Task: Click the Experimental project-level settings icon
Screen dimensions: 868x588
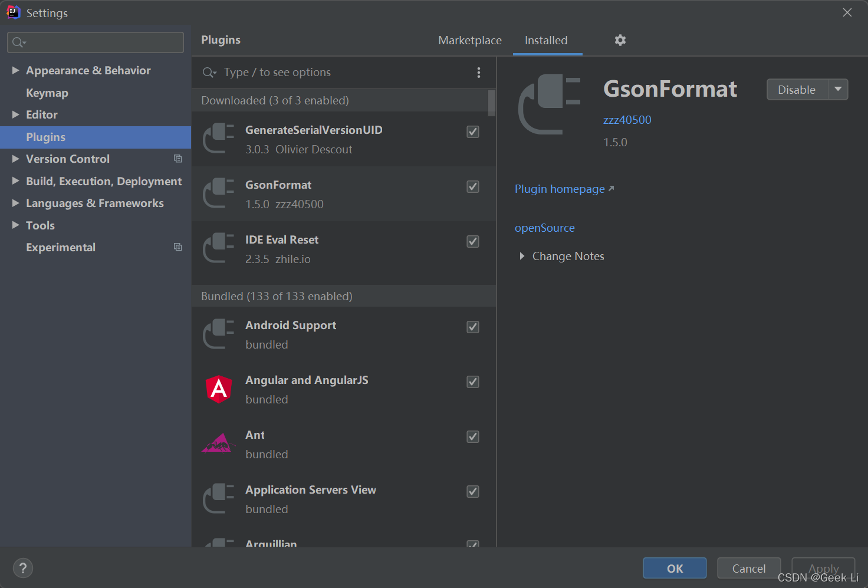Action: (177, 247)
